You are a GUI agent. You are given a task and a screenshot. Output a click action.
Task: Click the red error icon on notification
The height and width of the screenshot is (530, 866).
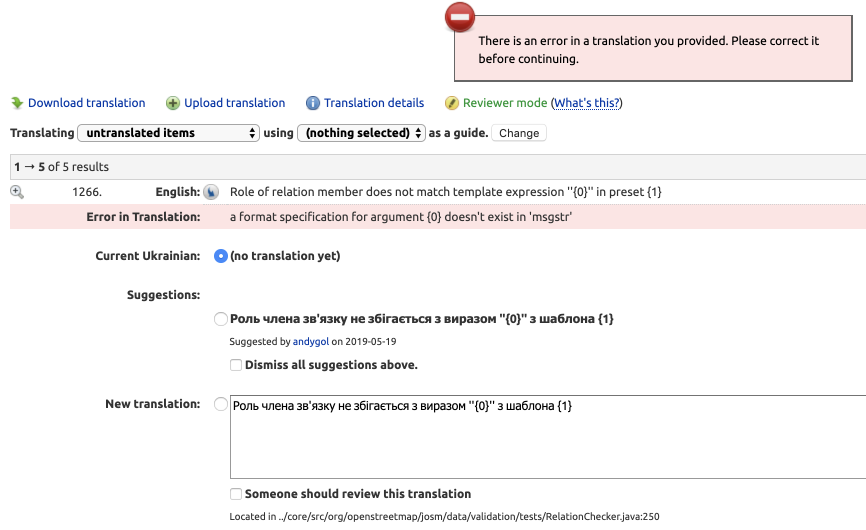460,17
